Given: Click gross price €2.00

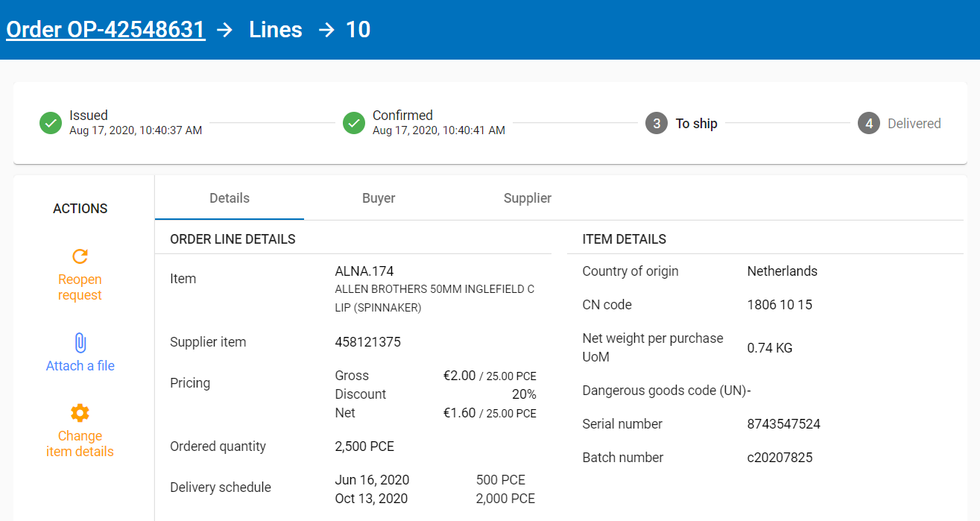Looking at the screenshot, I should click(459, 376).
